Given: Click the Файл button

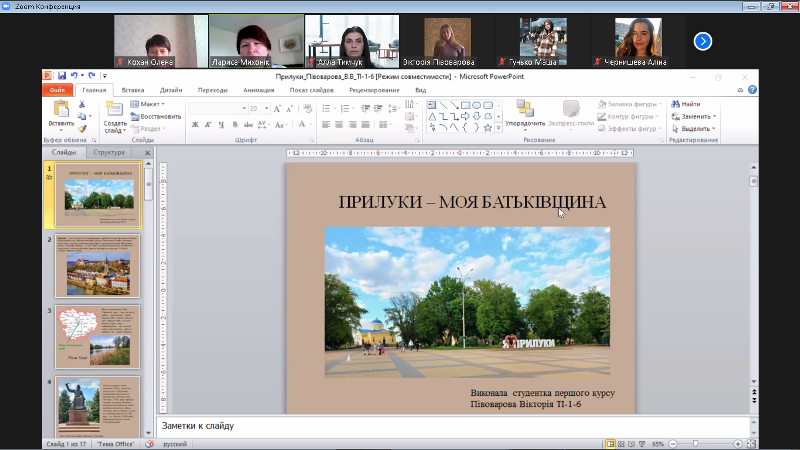Looking at the screenshot, I should tap(57, 90).
